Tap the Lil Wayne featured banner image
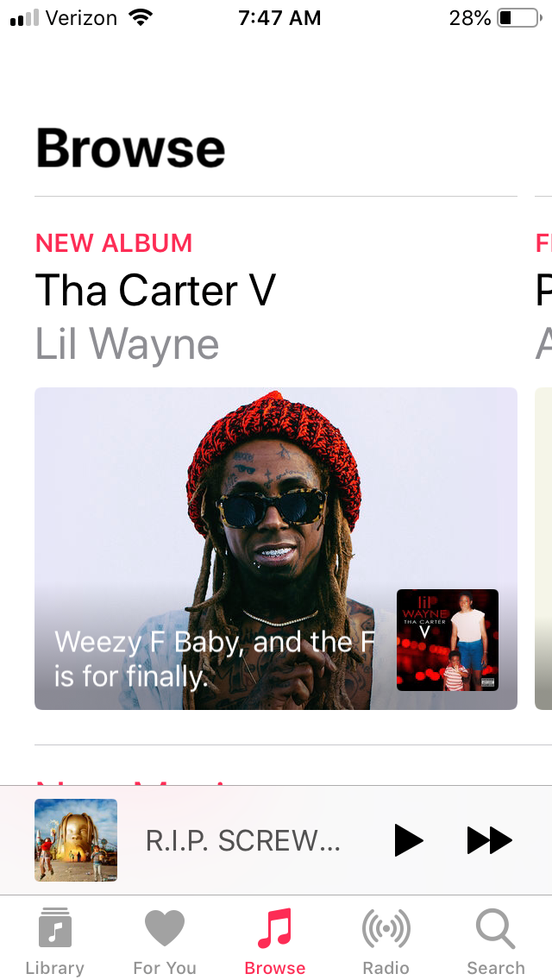 point(276,548)
